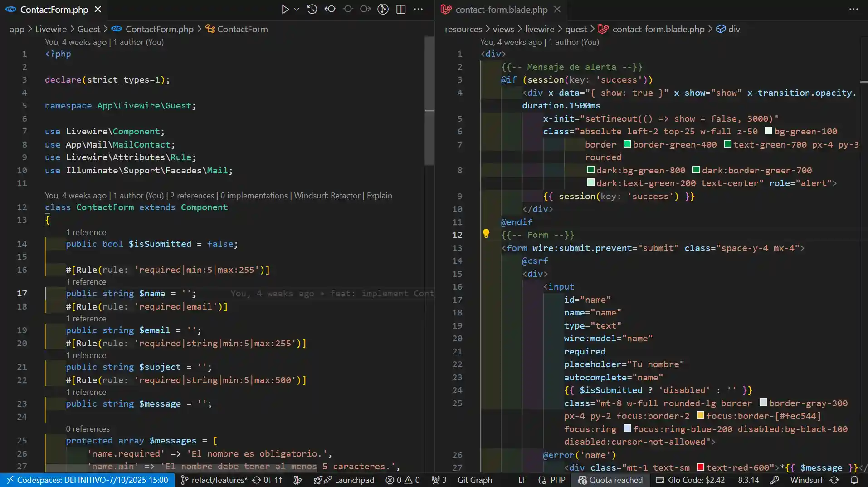
Task: Show the 2 references code lens
Action: click(x=192, y=196)
